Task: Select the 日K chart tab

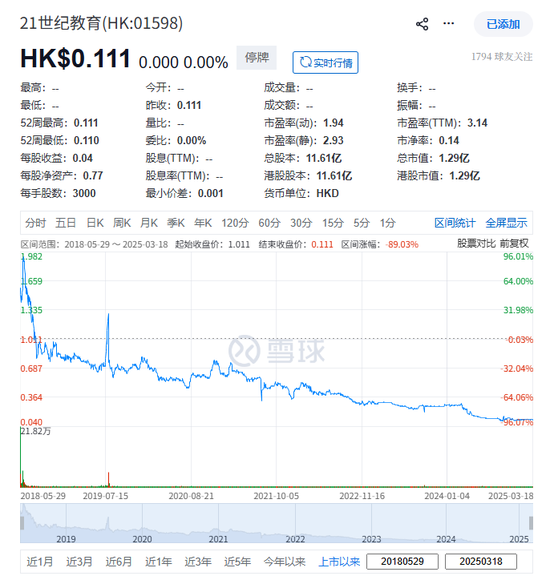Action: click(x=95, y=223)
